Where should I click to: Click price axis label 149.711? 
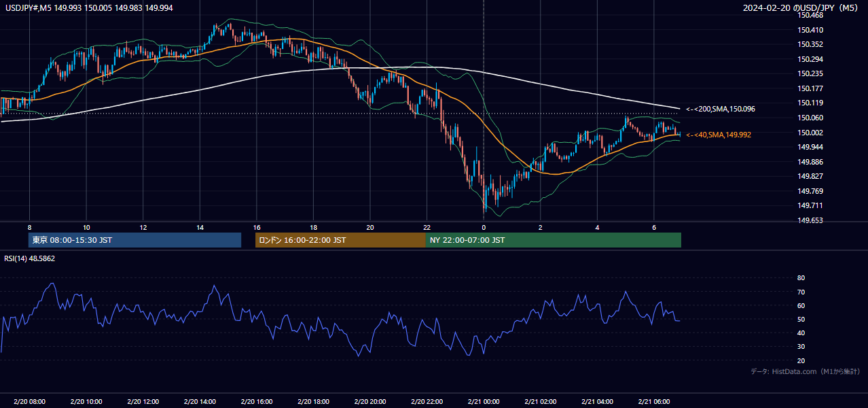point(810,205)
